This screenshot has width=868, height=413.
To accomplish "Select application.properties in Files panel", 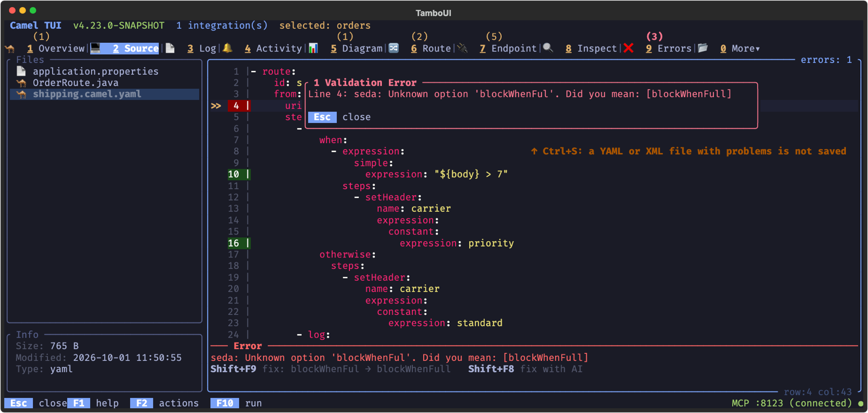I will [95, 71].
